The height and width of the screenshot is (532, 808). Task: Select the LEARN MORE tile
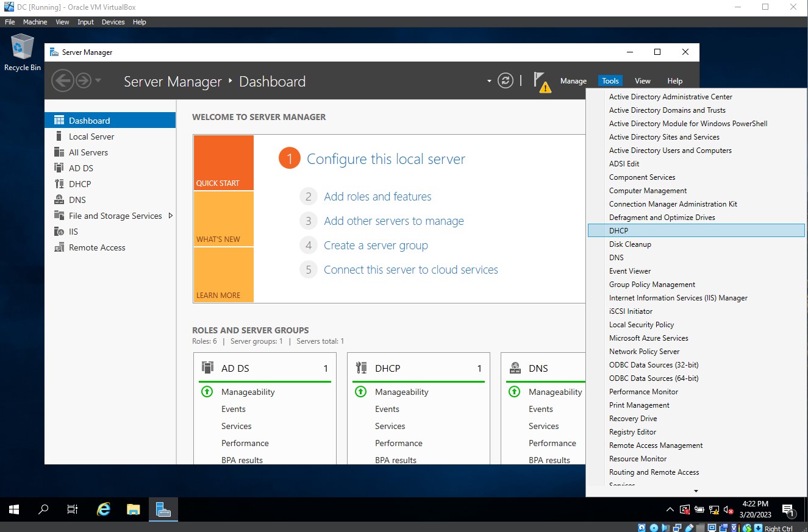pyautogui.click(x=223, y=275)
